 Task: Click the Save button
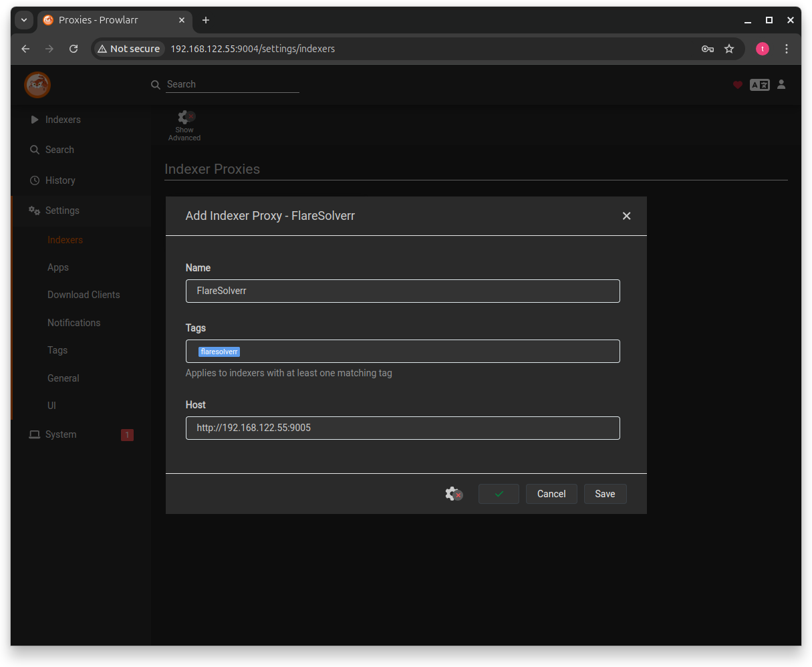click(605, 493)
